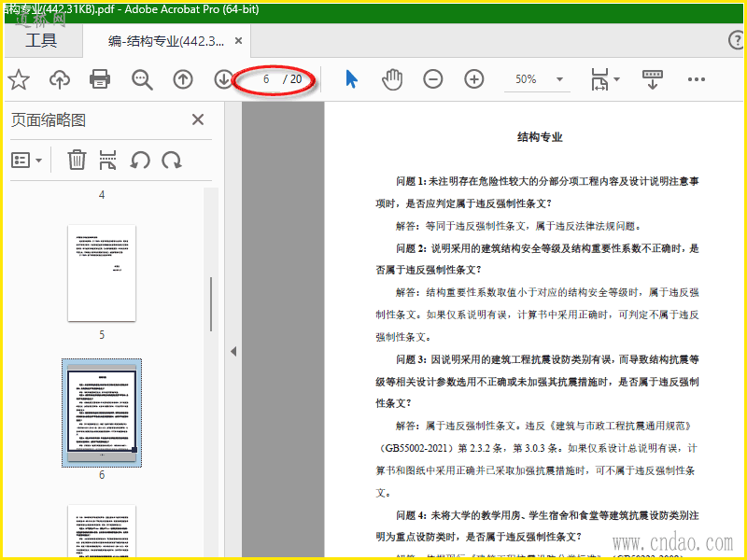Select page 6 thumbnail

click(x=102, y=413)
